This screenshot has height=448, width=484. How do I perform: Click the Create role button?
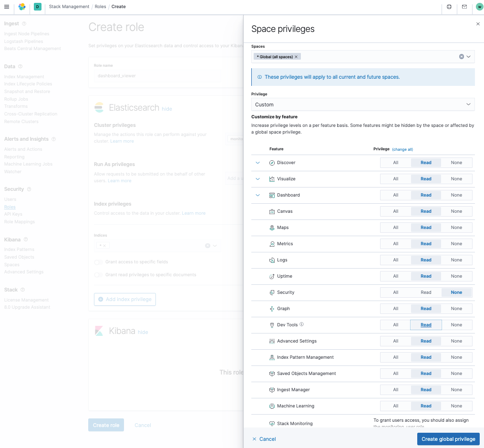click(106, 425)
